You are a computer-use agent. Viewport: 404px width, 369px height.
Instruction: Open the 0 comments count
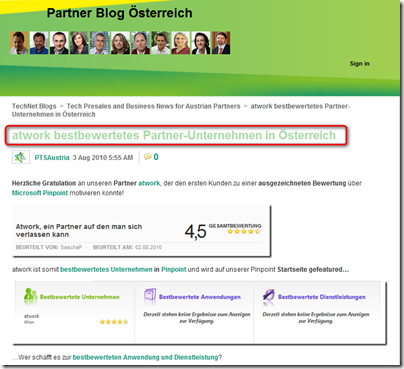pyautogui.click(x=156, y=157)
